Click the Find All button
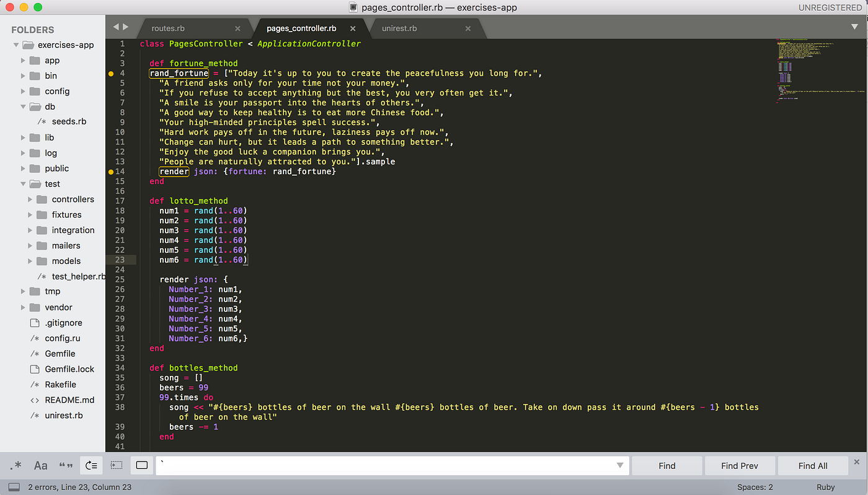This screenshot has width=868, height=495. [x=813, y=465]
